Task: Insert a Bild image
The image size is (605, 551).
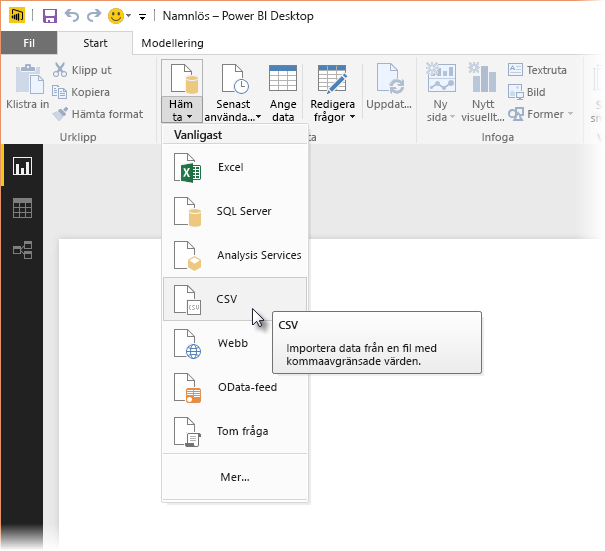Action: [x=527, y=92]
